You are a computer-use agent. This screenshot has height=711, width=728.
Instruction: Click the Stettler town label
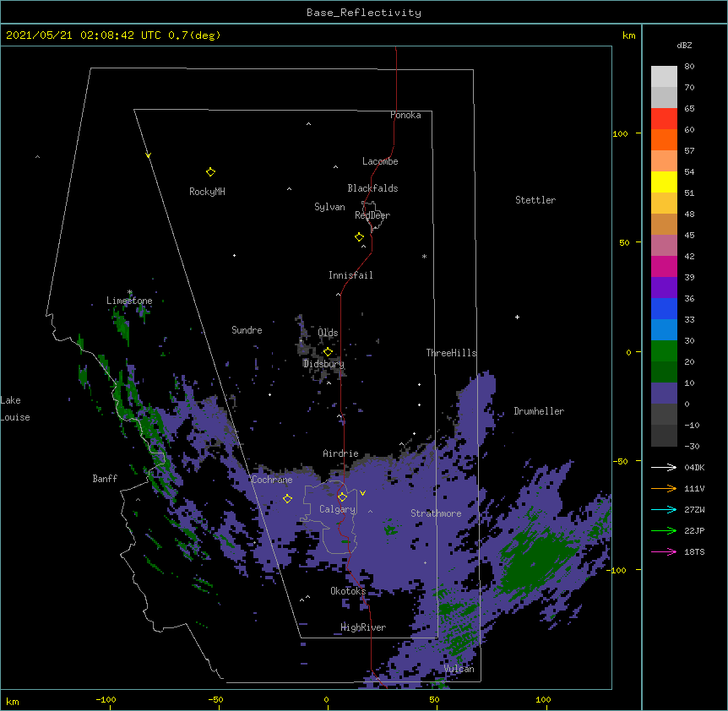click(x=535, y=200)
